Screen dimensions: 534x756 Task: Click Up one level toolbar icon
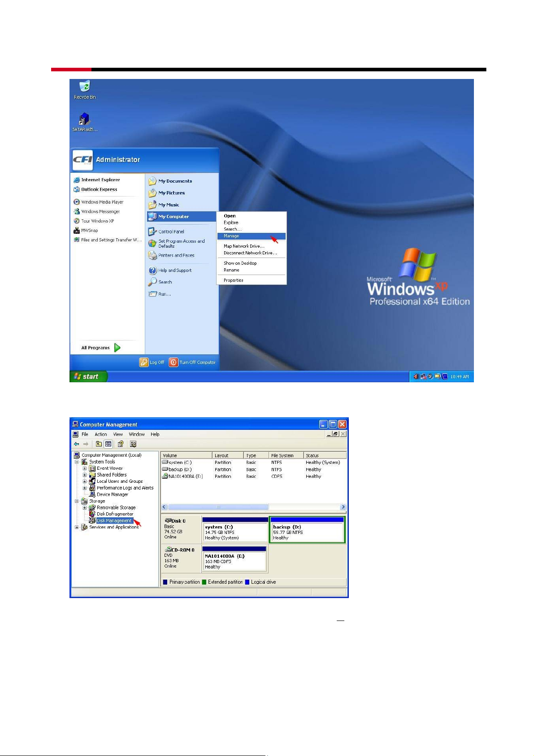99,444
